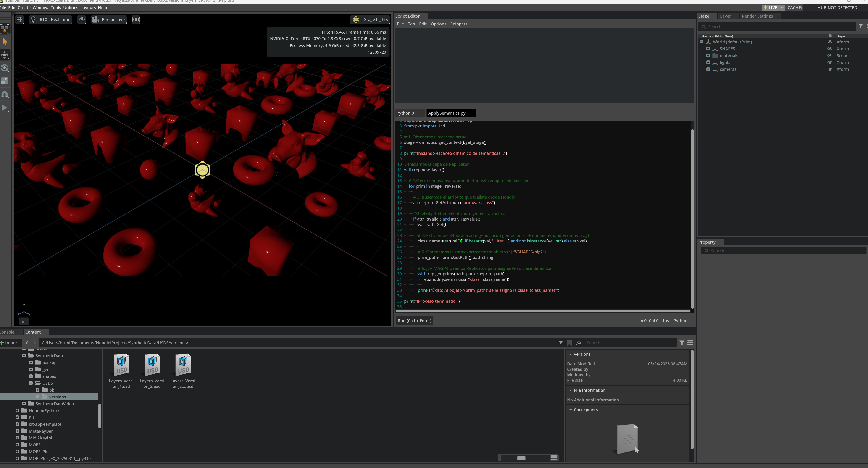868x468 pixels.
Task: Activate the Rotate tool
Action: (5, 68)
